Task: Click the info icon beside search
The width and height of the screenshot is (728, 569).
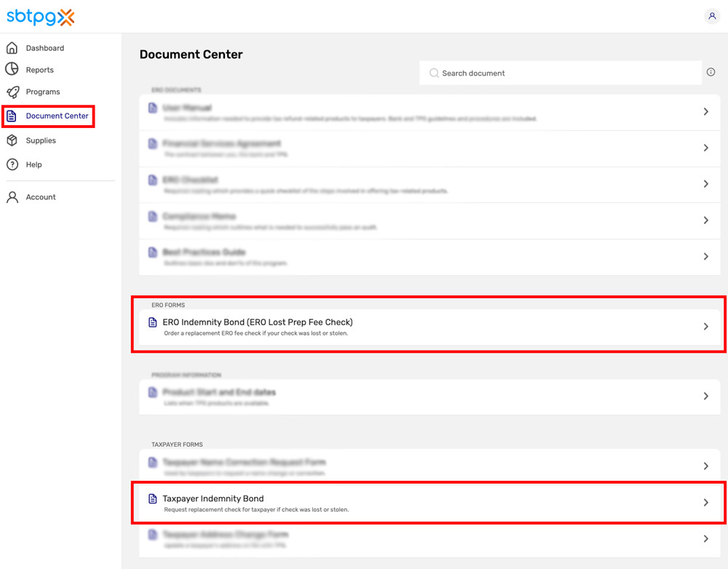Action: [711, 72]
